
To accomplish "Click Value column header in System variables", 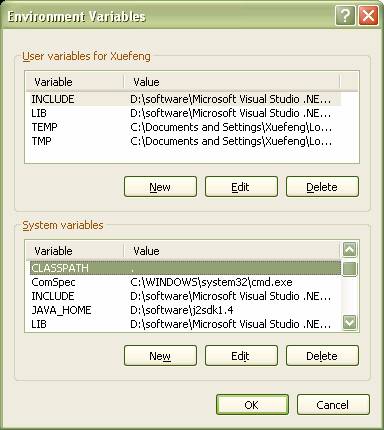I will pos(232,251).
